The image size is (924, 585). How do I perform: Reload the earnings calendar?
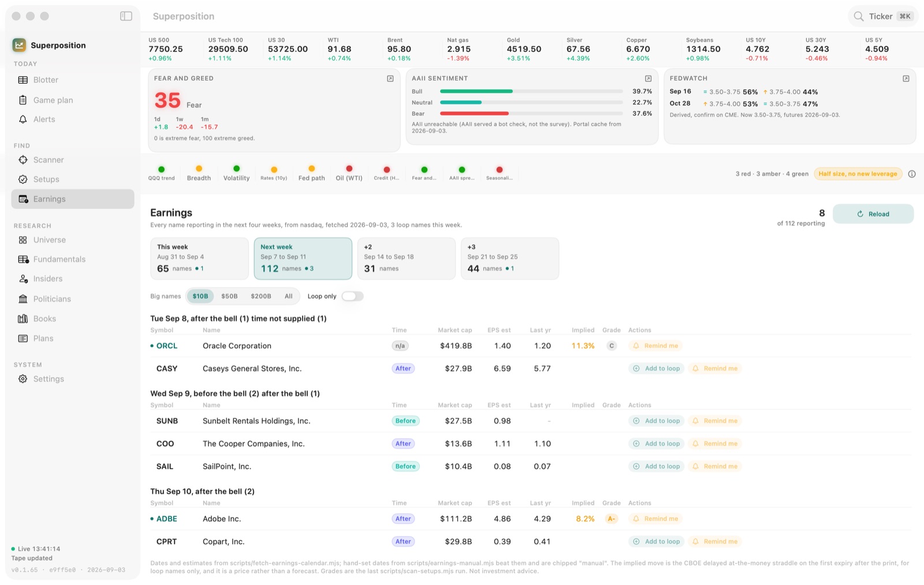(873, 214)
